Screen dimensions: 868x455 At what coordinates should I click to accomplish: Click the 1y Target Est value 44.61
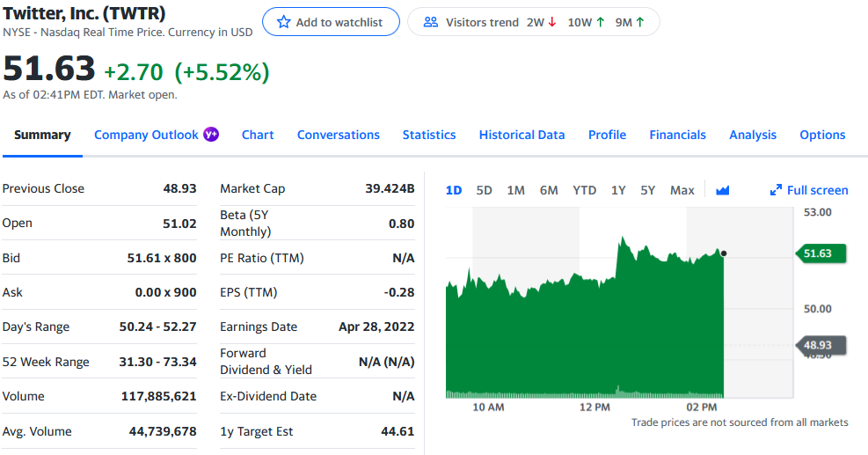tap(398, 431)
